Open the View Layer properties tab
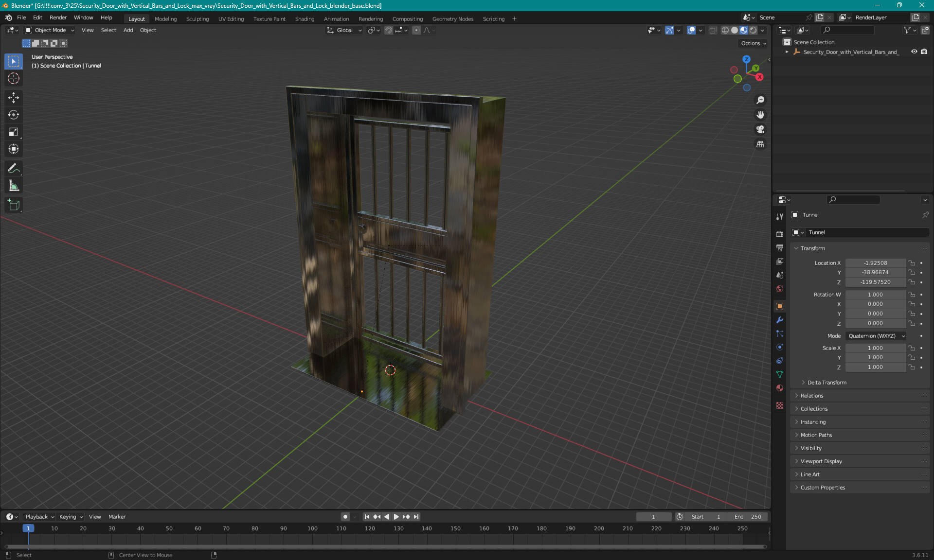This screenshot has height=560, width=934. pos(780,261)
